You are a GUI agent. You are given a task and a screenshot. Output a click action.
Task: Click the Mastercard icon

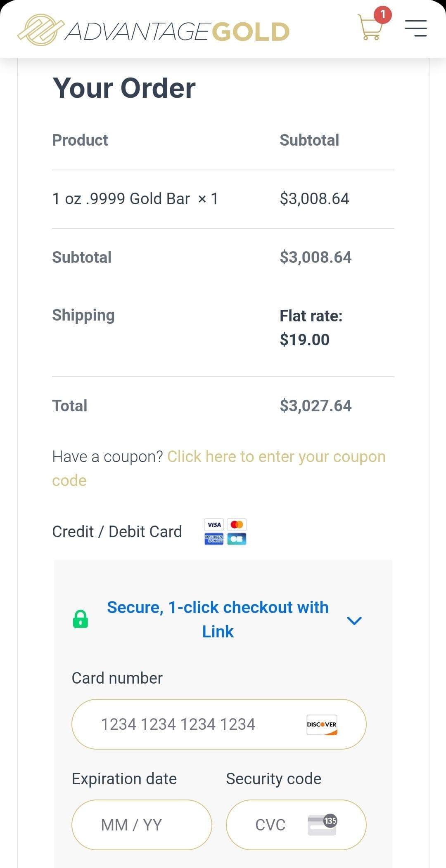pos(237,525)
